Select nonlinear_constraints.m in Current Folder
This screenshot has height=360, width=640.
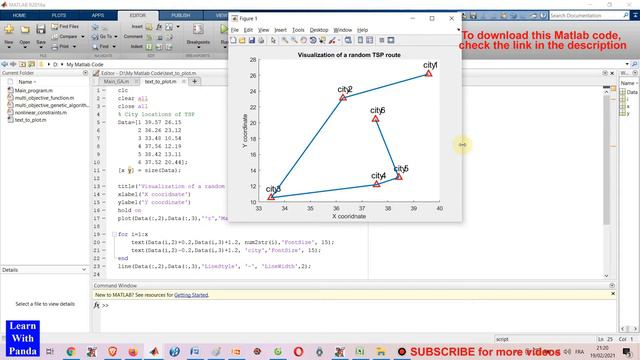pos(41,112)
